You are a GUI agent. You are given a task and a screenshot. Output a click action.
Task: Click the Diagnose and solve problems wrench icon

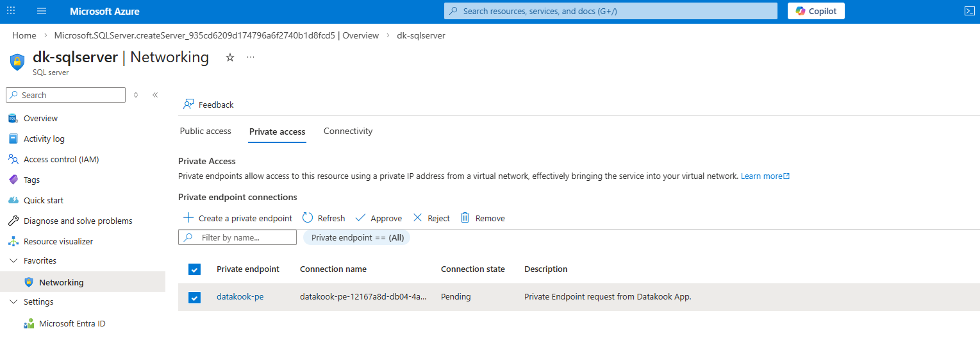(x=13, y=221)
